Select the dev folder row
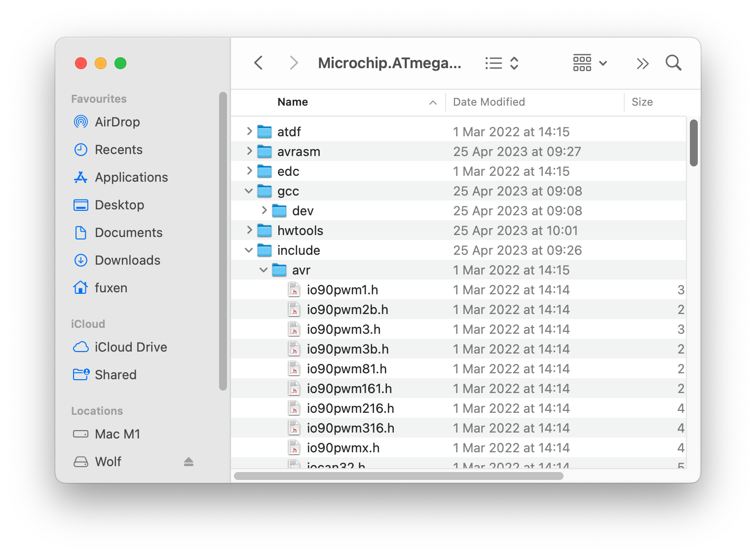The image size is (756, 556). point(458,211)
